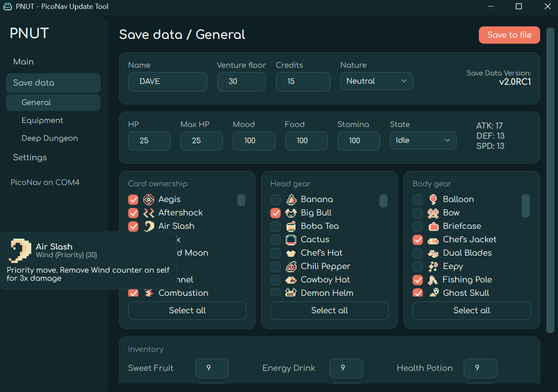Open the Nature dropdown
This screenshot has height=392, width=558.
coord(377,81)
